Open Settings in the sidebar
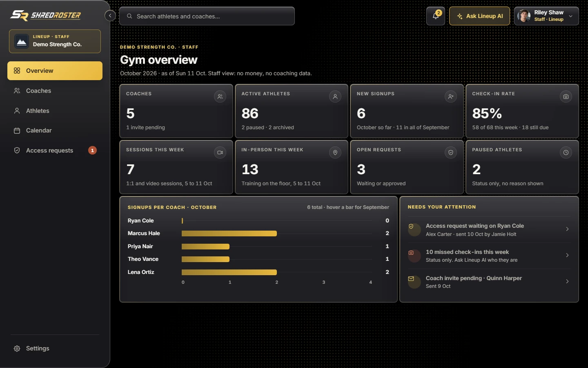588x368 pixels. pos(55,348)
